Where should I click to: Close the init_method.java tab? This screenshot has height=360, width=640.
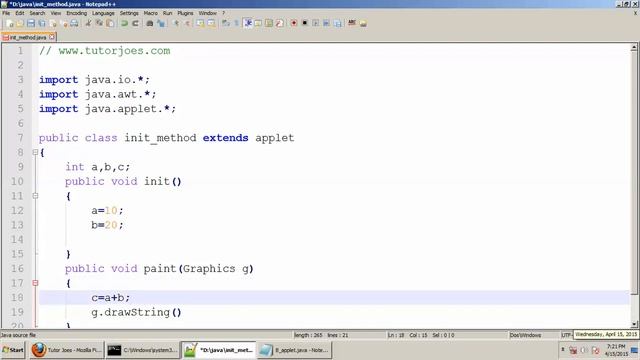pos(52,37)
